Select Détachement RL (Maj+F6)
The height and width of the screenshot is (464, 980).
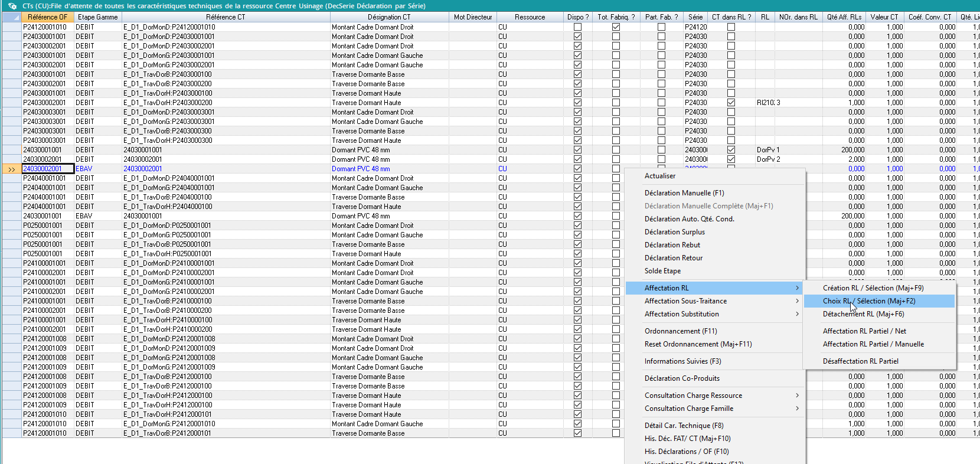pos(863,314)
